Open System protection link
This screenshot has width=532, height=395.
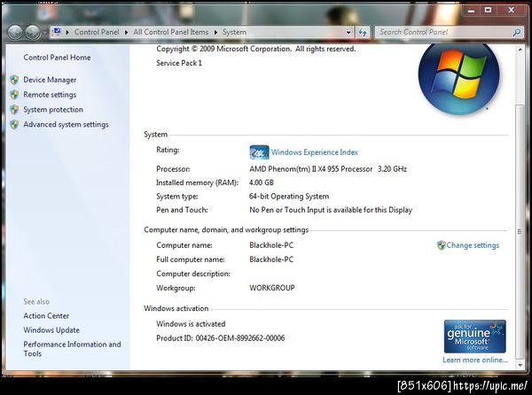tap(53, 110)
